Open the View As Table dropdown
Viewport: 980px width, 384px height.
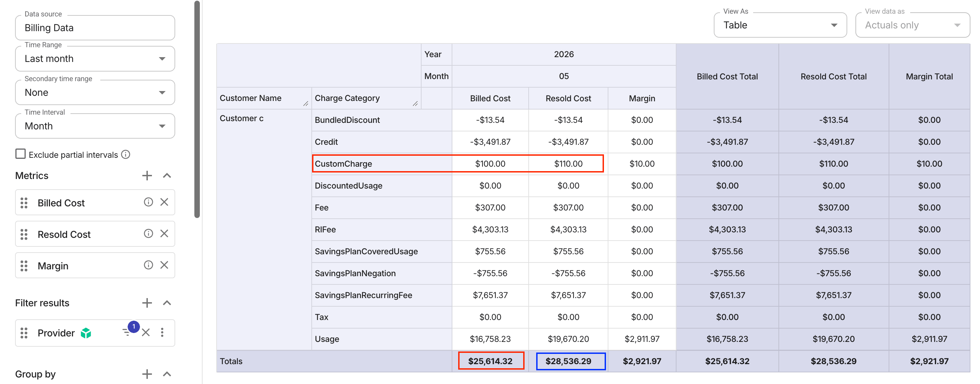780,25
